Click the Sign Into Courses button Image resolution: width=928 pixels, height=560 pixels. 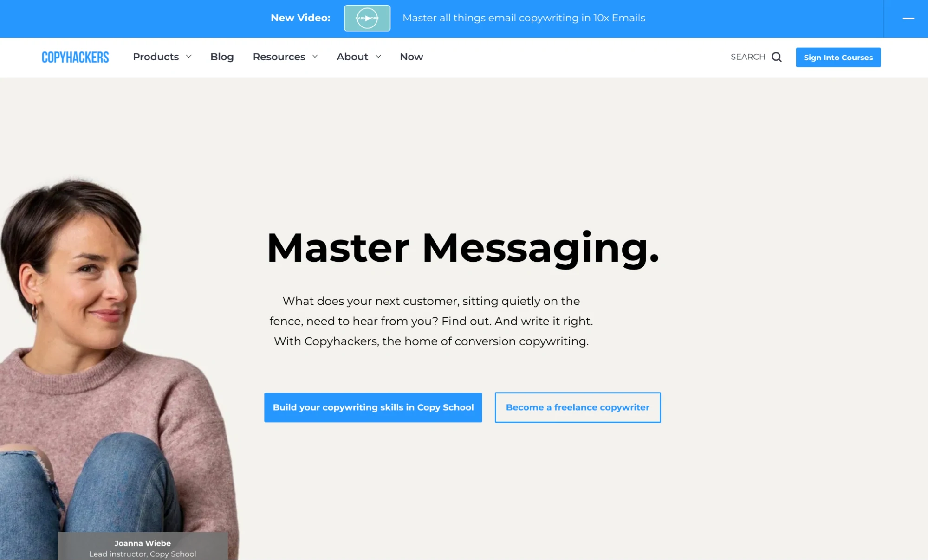click(x=838, y=57)
